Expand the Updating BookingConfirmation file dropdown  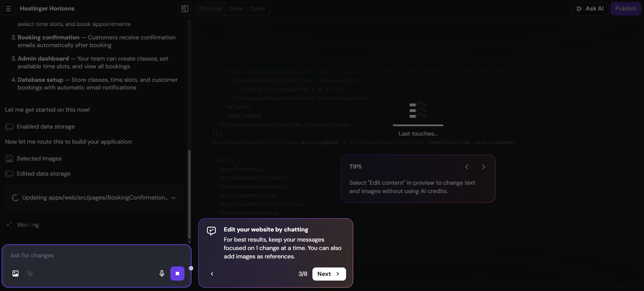pyautogui.click(x=173, y=198)
